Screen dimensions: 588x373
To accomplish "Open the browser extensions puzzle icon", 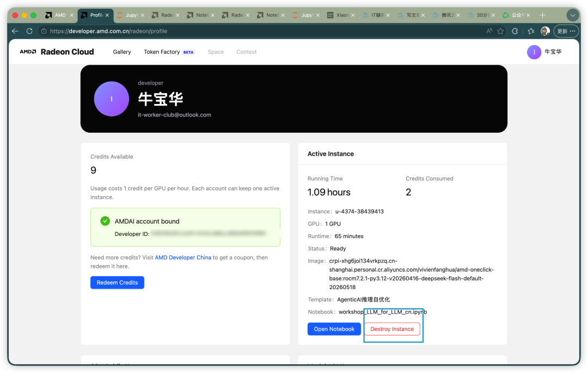I will click(x=515, y=31).
